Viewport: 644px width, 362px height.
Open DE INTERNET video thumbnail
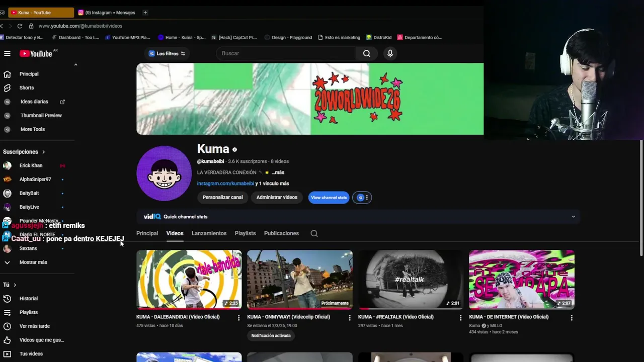[522, 280]
